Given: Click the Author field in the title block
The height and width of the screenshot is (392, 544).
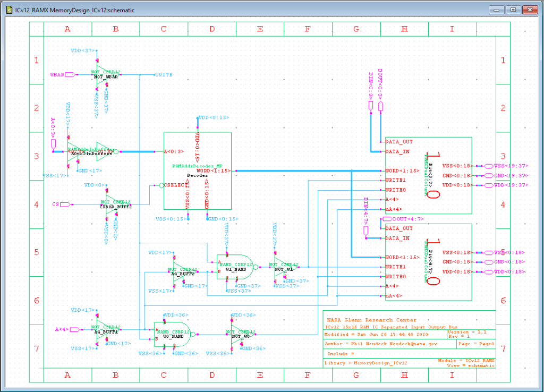Looking at the screenshot, I should 381,344.
